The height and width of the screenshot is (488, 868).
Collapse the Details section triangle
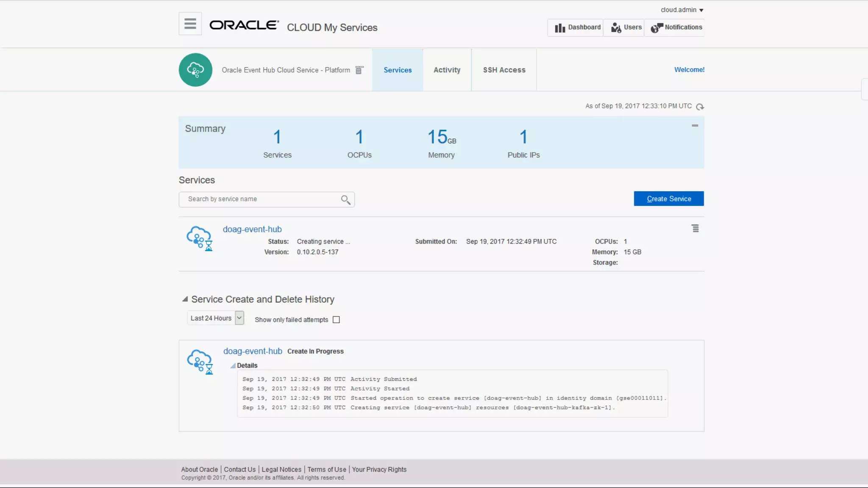pyautogui.click(x=233, y=366)
